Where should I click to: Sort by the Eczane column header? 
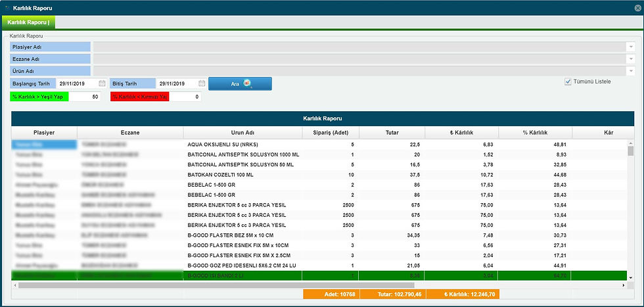(130, 133)
